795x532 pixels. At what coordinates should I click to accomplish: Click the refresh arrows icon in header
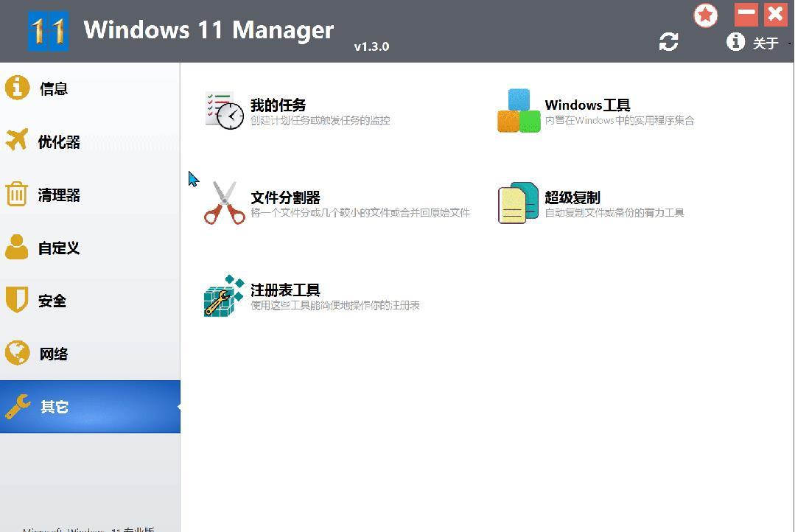(668, 41)
